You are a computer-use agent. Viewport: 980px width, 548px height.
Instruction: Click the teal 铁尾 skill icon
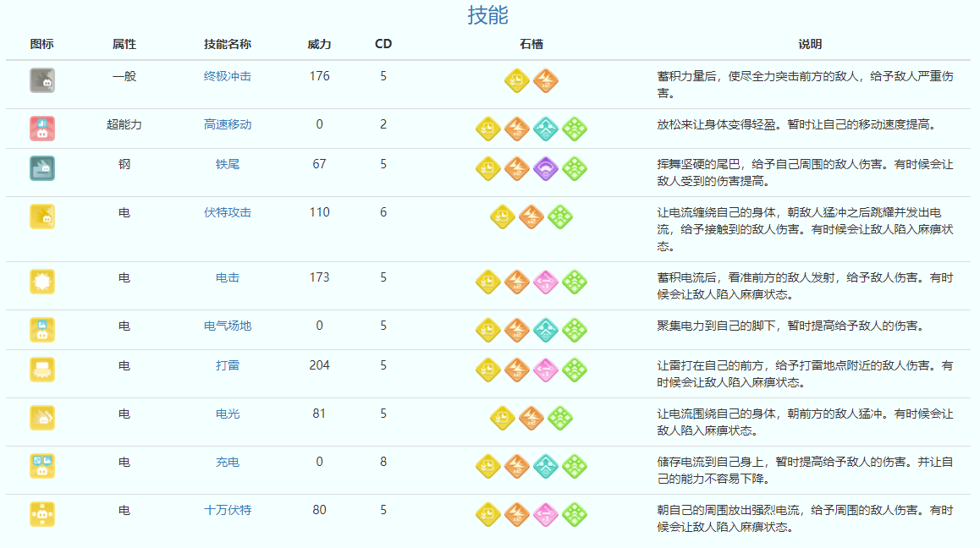point(41,168)
